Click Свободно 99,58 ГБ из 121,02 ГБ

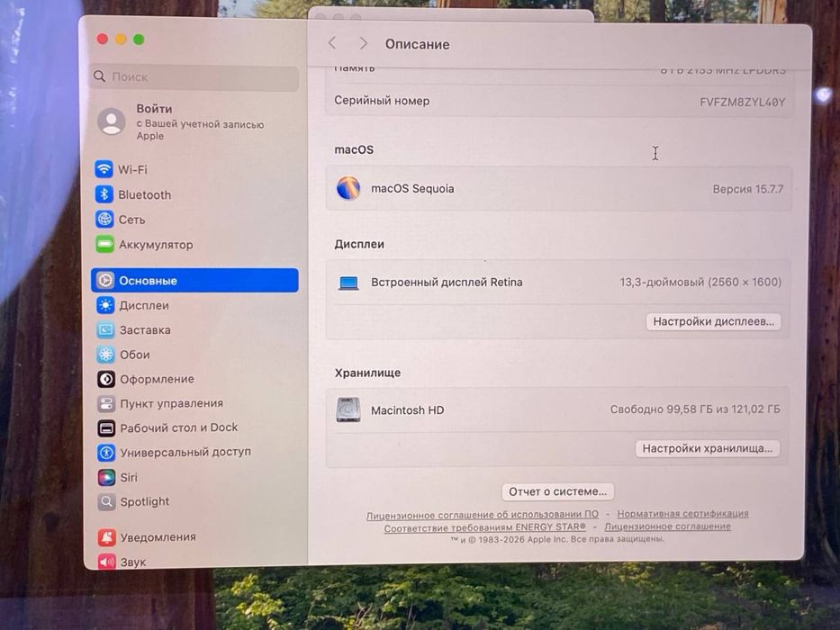(695, 409)
